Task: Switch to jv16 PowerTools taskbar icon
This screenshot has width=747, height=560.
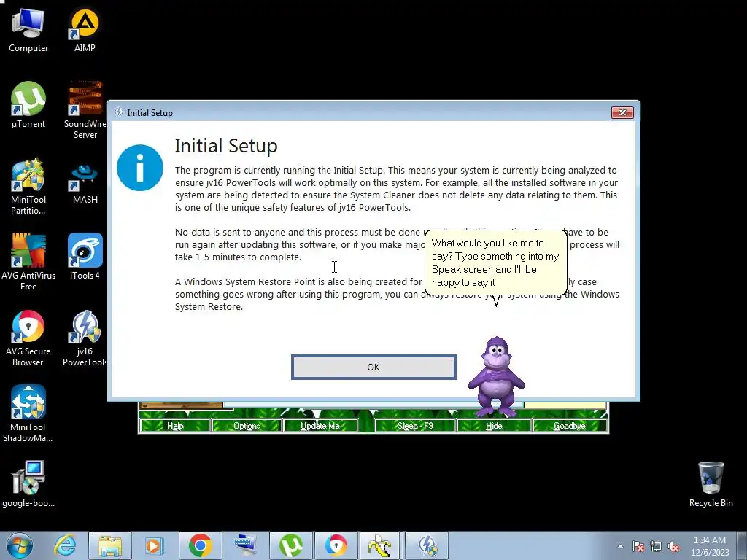Action: coord(427,545)
